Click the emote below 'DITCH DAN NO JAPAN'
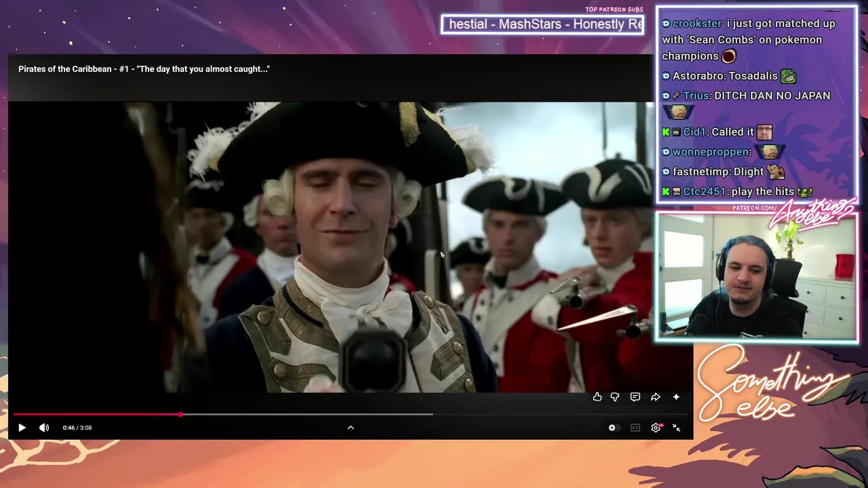The image size is (868, 488). click(x=677, y=113)
